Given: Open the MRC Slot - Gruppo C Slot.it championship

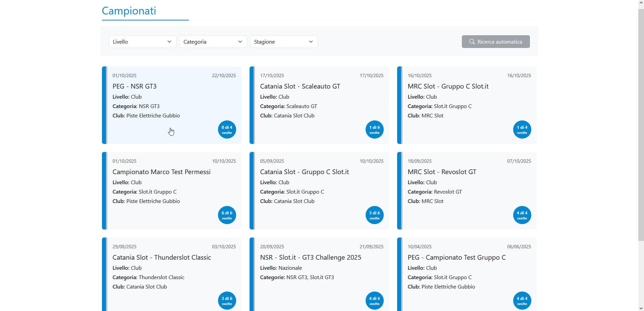Looking at the screenshot, I should coord(448,86).
